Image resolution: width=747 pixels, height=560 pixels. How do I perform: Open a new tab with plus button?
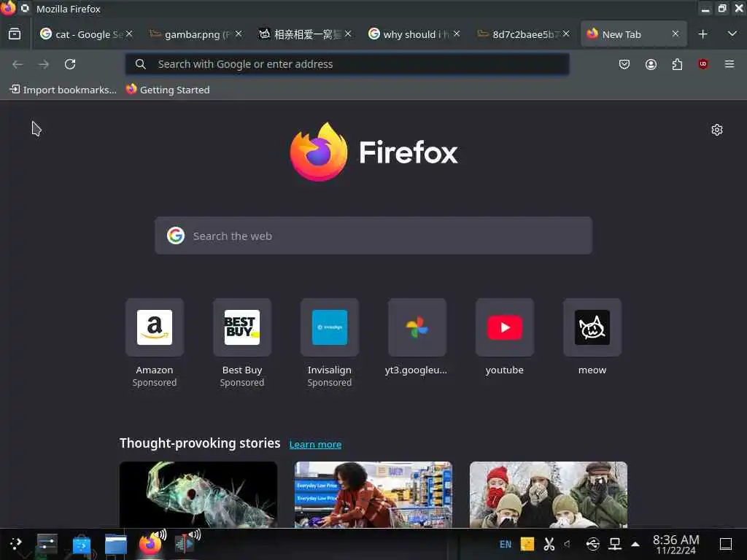pos(703,34)
